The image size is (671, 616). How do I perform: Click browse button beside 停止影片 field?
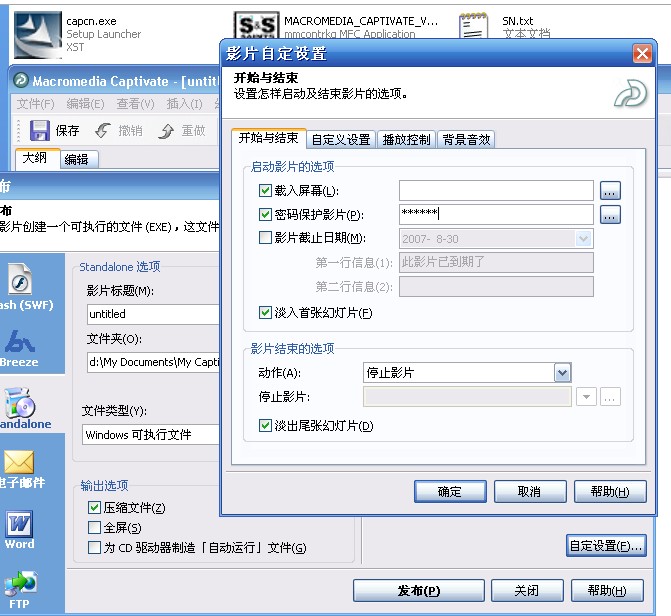pyautogui.click(x=610, y=397)
